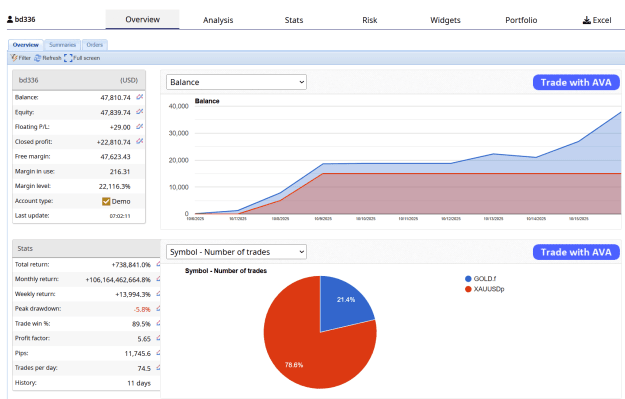Screen dimensions: 625x399
Task: Click the Closed profit value +22,810.74
Action: (114, 142)
